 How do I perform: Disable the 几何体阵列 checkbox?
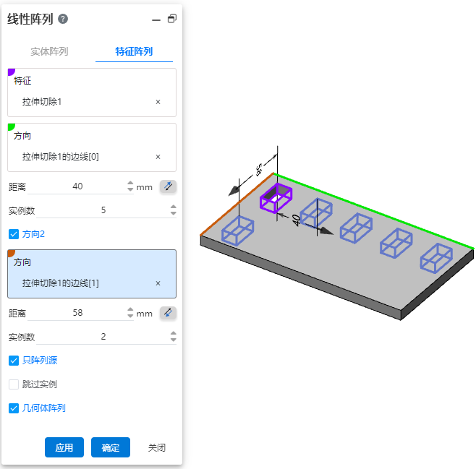click(x=14, y=408)
